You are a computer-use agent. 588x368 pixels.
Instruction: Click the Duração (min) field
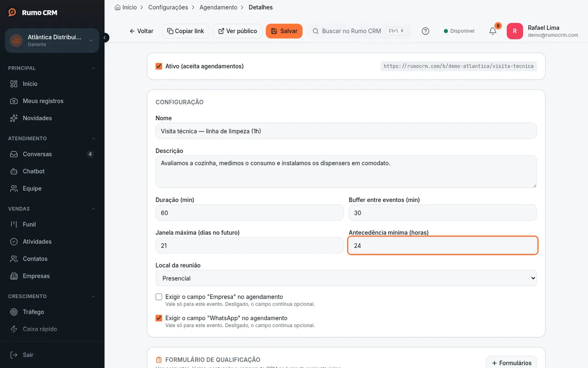pos(249,213)
